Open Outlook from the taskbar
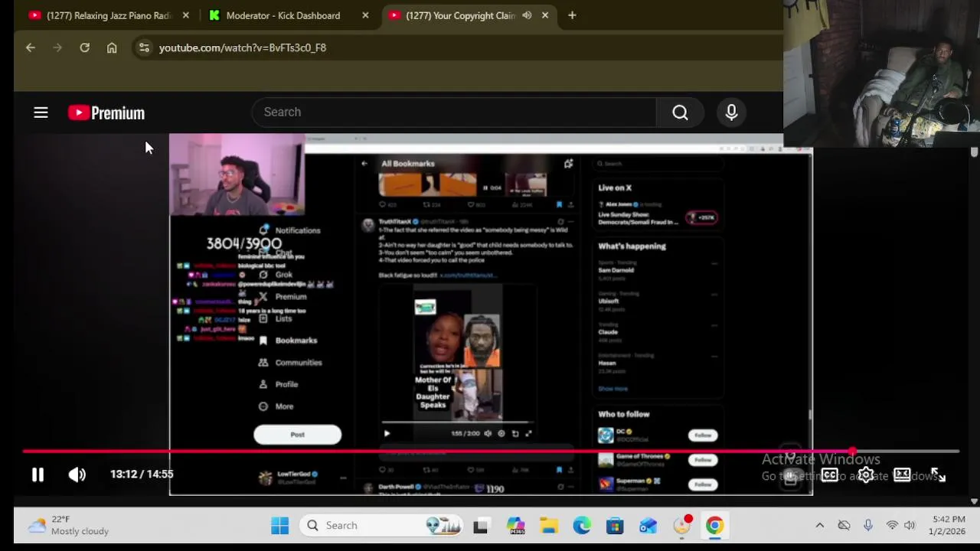 648,526
